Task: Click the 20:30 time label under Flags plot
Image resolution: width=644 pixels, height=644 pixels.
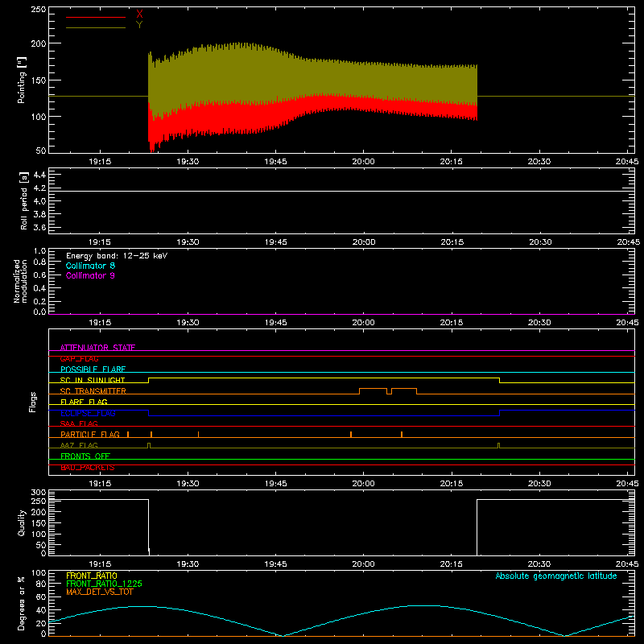Action: (x=539, y=484)
